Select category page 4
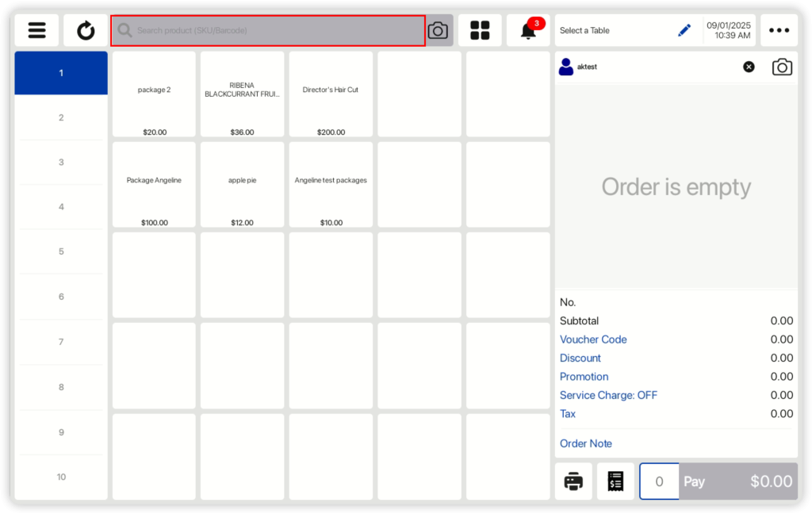 (61, 207)
